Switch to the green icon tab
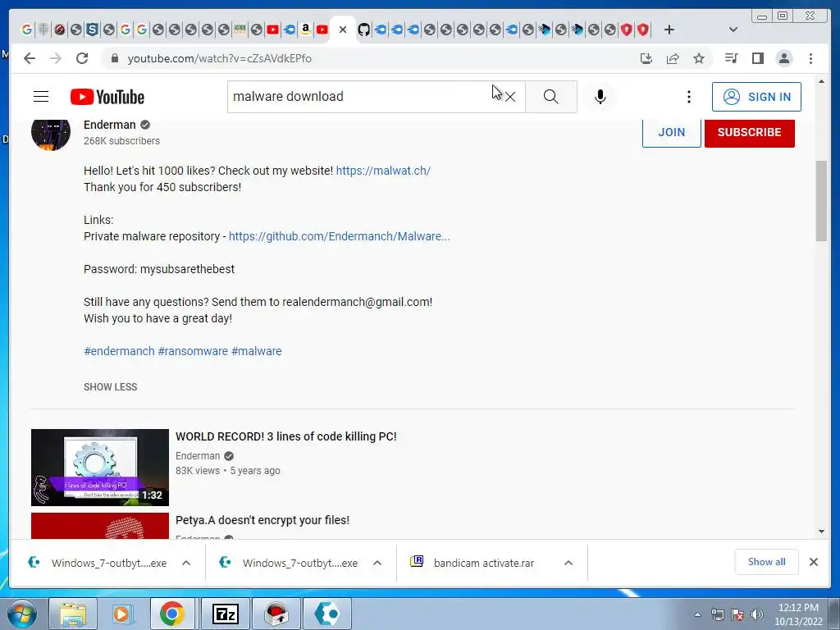 240,30
